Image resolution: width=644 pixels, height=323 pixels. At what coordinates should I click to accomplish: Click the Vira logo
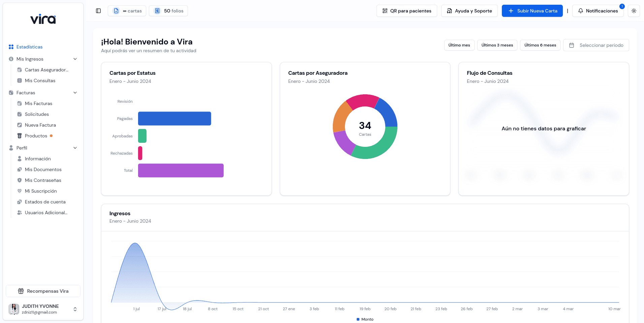[x=43, y=19]
